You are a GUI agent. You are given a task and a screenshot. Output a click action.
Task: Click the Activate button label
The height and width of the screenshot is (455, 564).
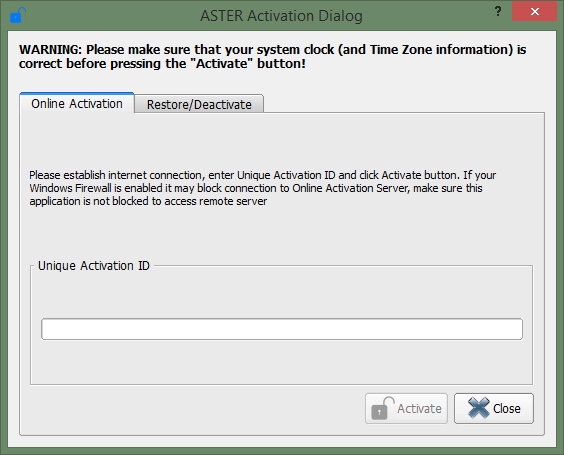(x=419, y=409)
